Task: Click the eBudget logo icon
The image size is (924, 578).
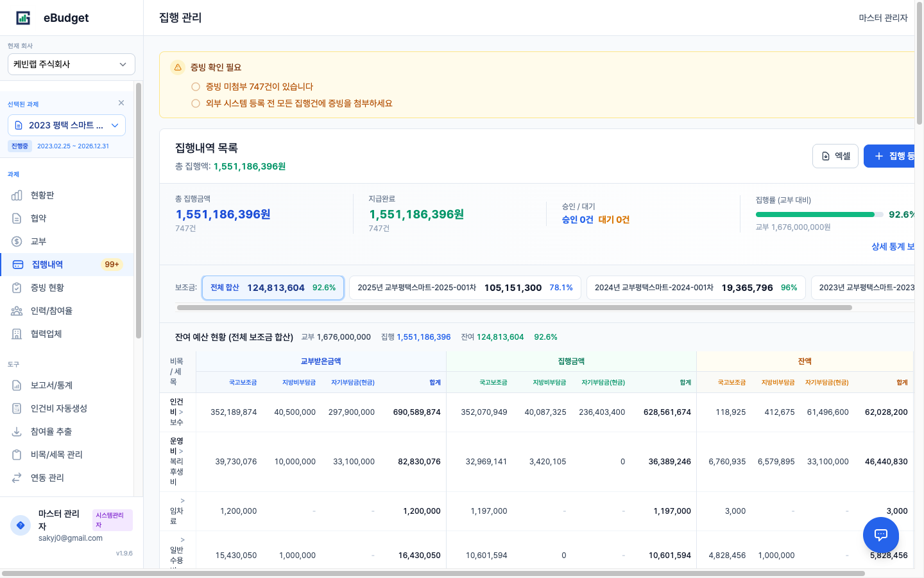Action: coord(23,18)
